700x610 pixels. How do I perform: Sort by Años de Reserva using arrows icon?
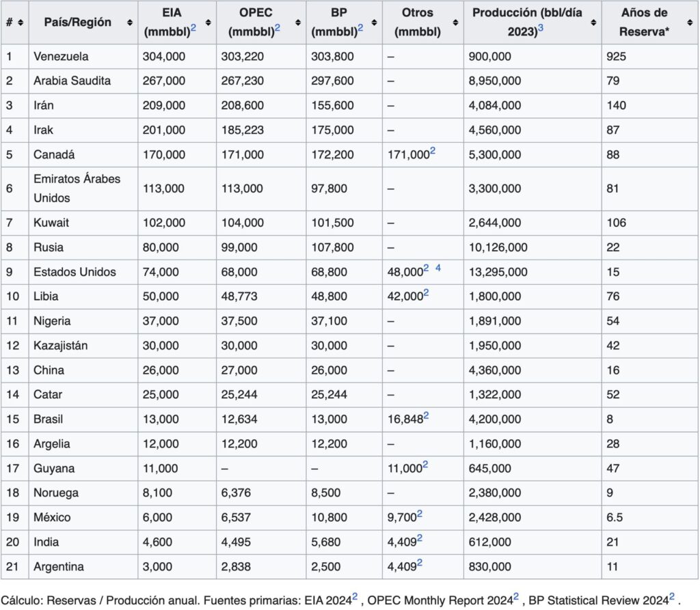tap(690, 23)
